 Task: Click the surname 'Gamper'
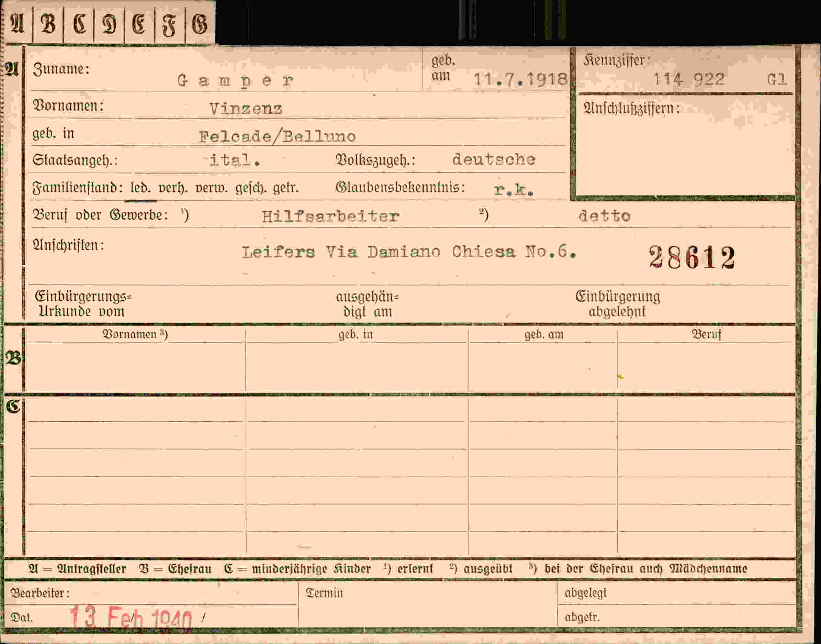[235, 81]
